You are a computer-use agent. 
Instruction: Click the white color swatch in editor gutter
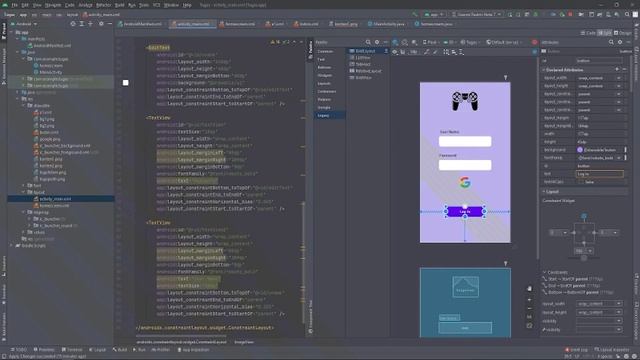coord(126,83)
